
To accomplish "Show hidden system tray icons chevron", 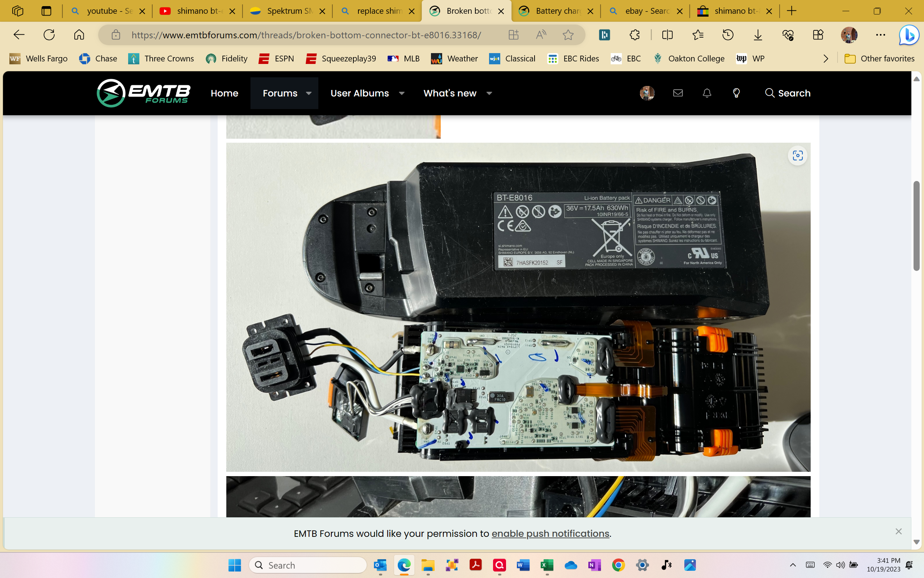I will coord(793,565).
